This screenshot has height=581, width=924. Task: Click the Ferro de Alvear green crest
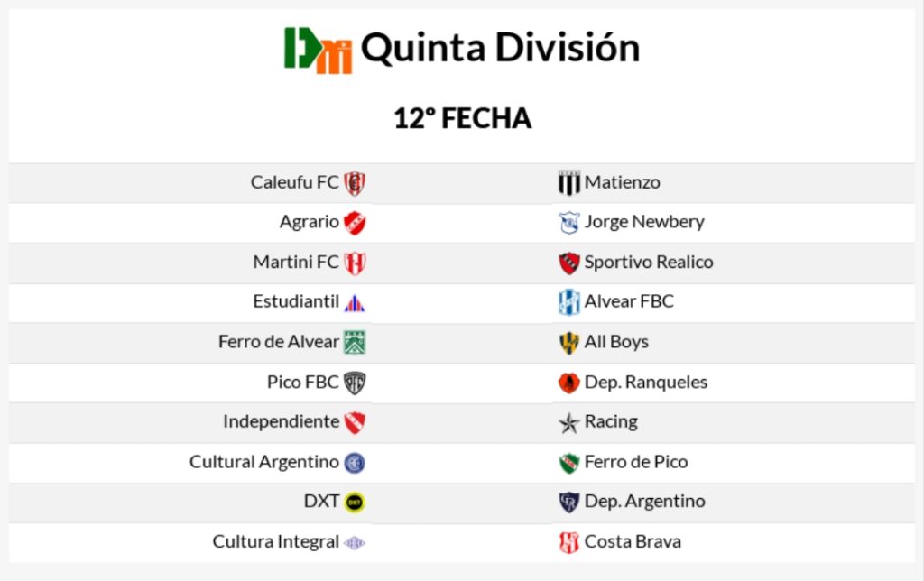click(355, 343)
